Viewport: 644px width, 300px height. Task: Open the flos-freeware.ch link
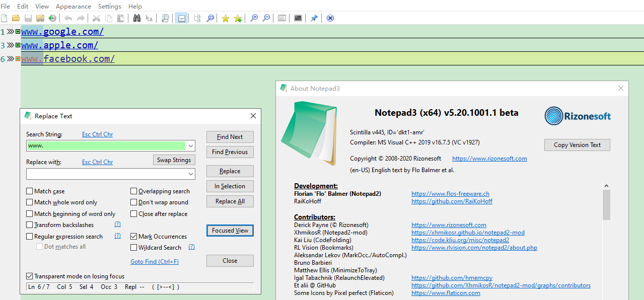450,194
